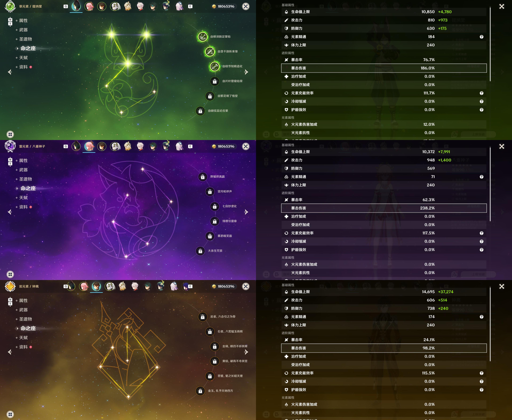View the locked 绯樱引雷章 constellation
Image resolution: width=512 pixels, height=420 pixels.
[x=215, y=221]
